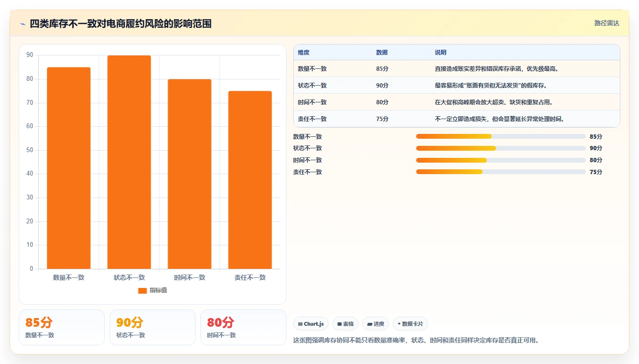Image resolution: width=639 pixels, height=364 pixels.
Task: Click the 责任不一致 x-axis label
Action: (x=250, y=277)
